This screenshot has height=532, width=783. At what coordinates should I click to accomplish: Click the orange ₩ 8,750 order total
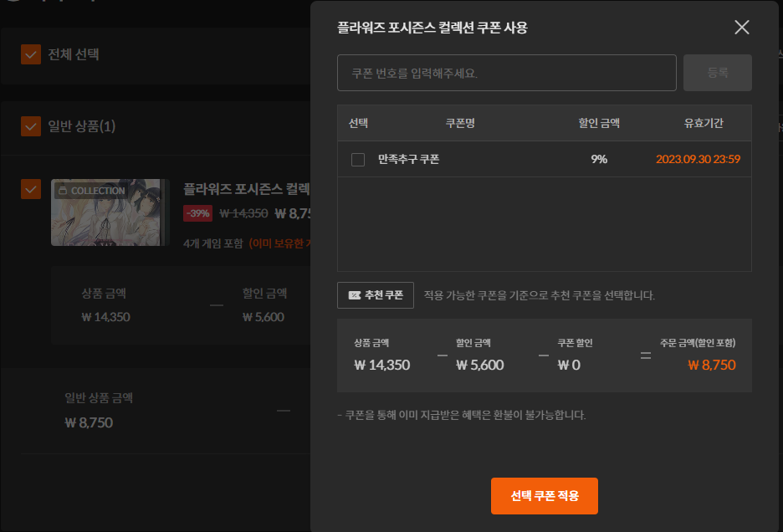(x=711, y=365)
